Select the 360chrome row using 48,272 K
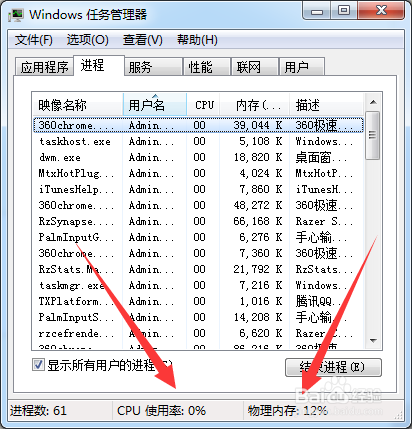Screen dimensions: 412x429 [x=198, y=205]
